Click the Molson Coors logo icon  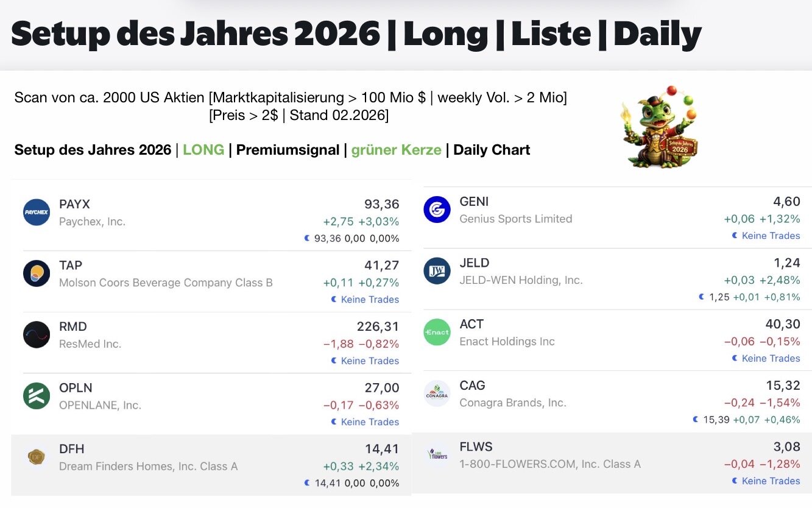coord(37,273)
